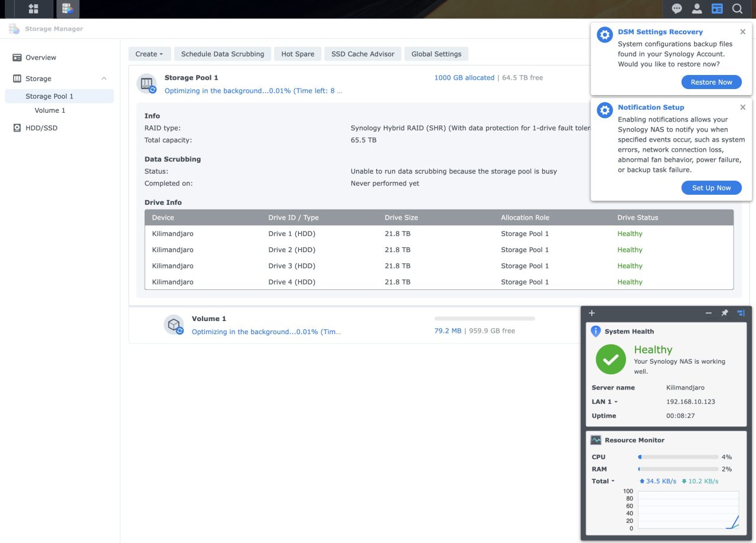Click the Volume 1 optimizing status text
The width and height of the screenshot is (756, 543).
[x=266, y=332]
